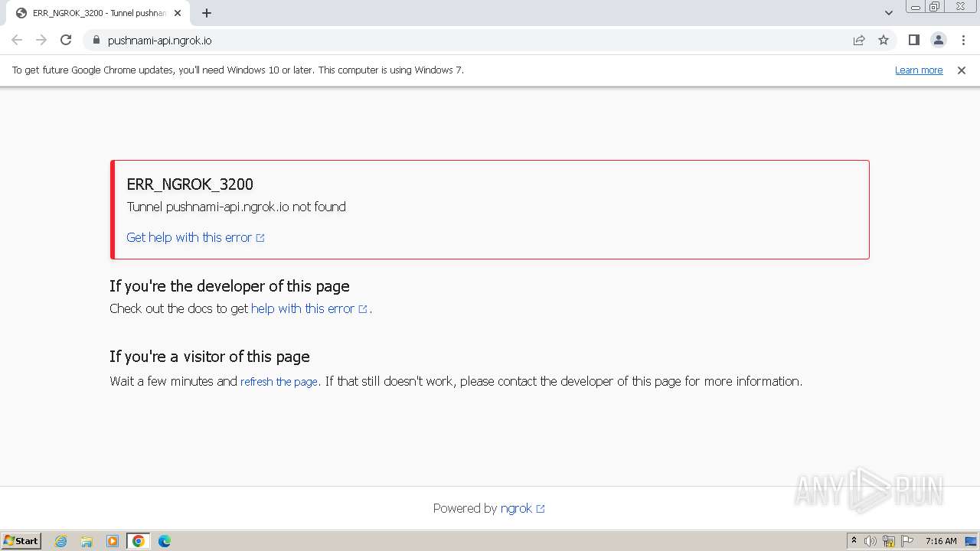This screenshot has width=980, height=551.
Task: Open the Windows Start menu
Action: pyautogui.click(x=21, y=540)
